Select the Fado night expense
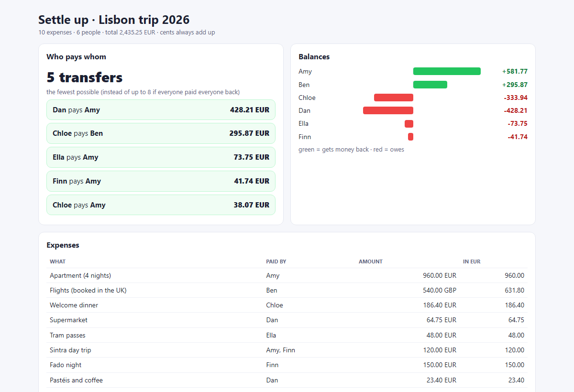 (287, 365)
